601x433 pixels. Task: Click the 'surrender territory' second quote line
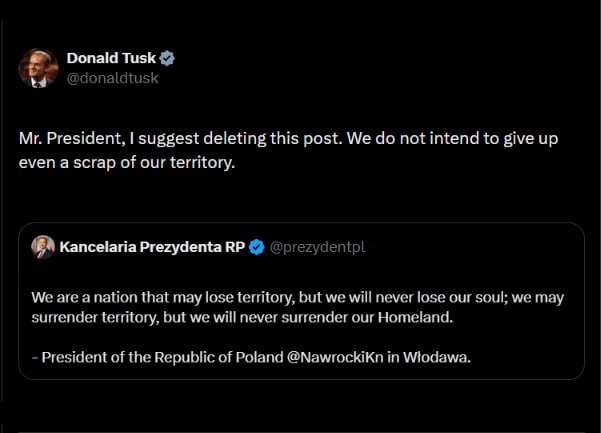click(242, 317)
